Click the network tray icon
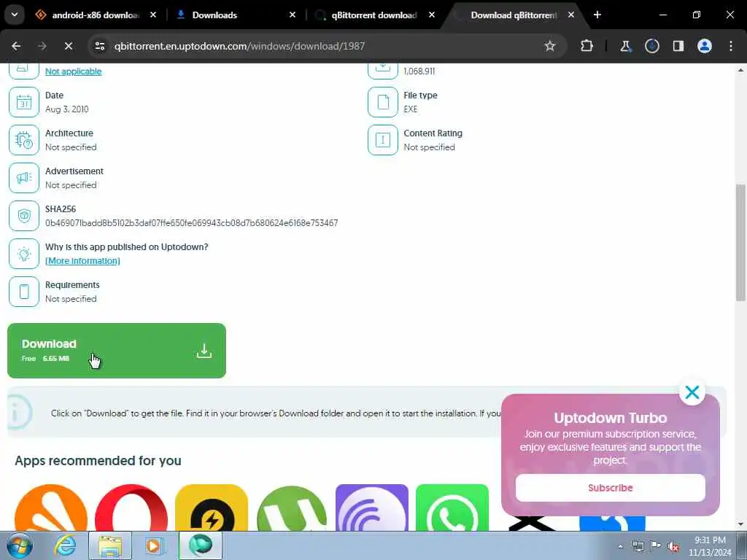This screenshot has height=560, width=747. pos(638,546)
